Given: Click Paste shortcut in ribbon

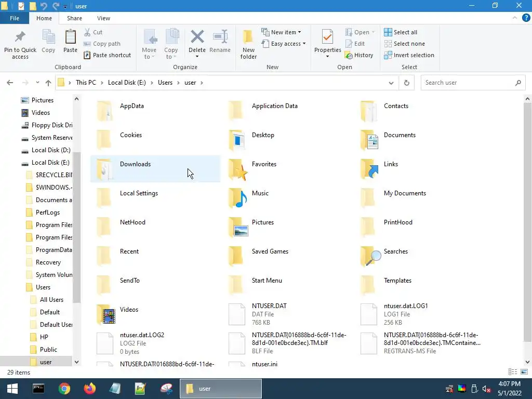Looking at the screenshot, I should tap(107, 55).
